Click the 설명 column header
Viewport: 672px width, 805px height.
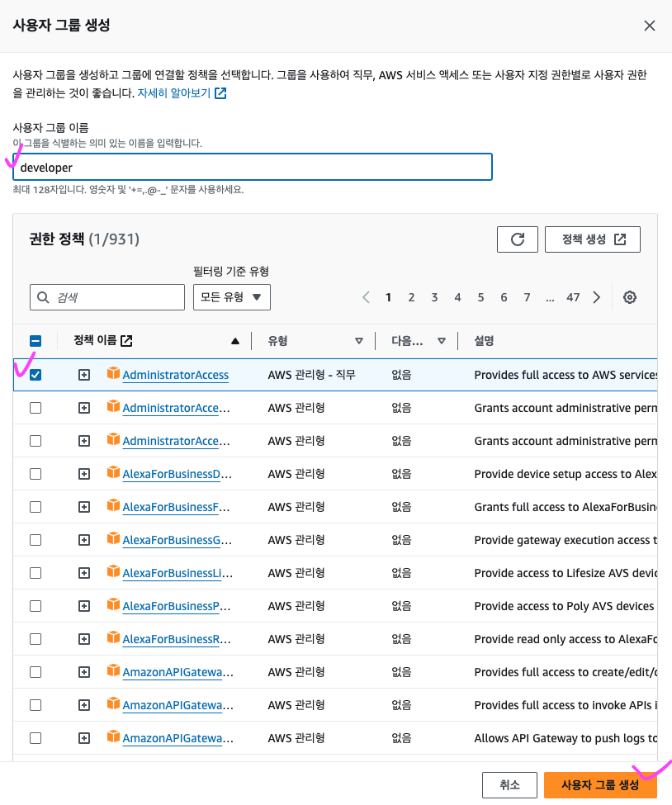(x=484, y=341)
